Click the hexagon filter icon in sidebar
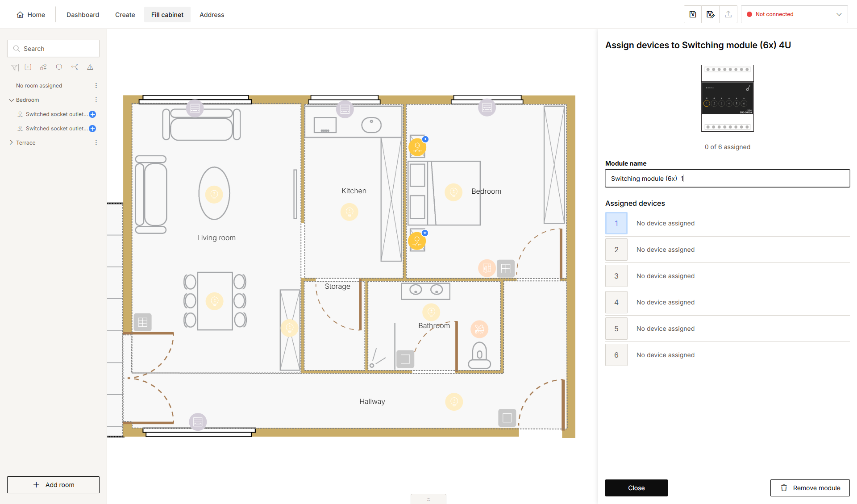The width and height of the screenshot is (857, 504). click(59, 67)
